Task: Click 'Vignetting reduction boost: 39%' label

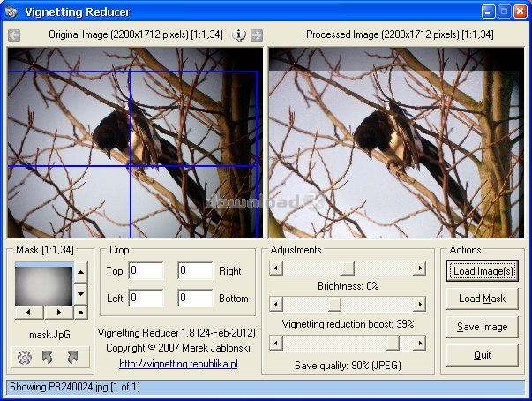Action: (x=348, y=324)
